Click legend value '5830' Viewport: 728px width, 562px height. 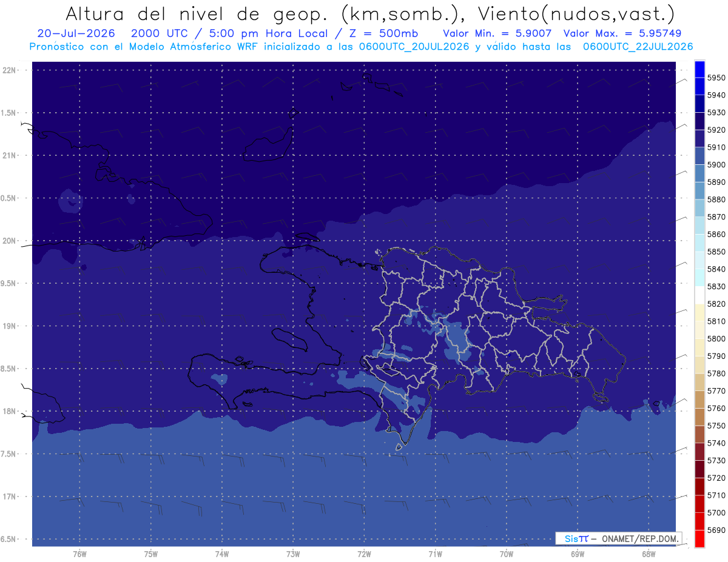click(716, 286)
